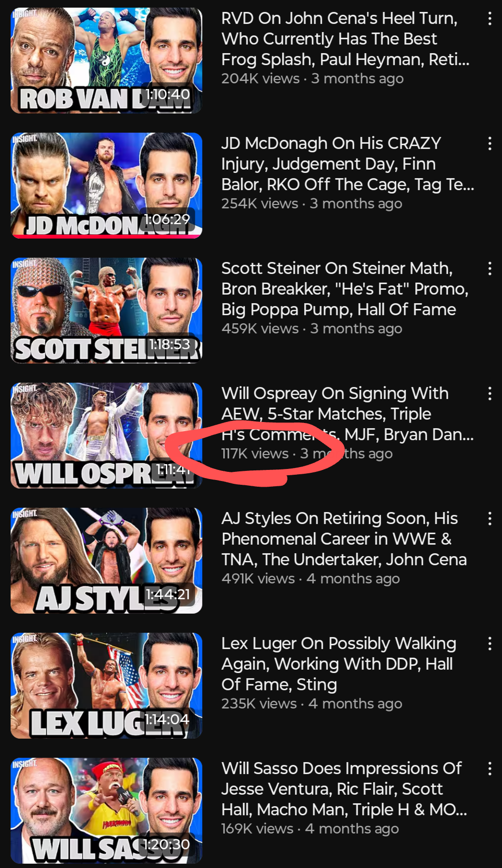The image size is (502, 868).
Task: Open the RVD On John Cena's Heel Turn title
Action: 345,39
